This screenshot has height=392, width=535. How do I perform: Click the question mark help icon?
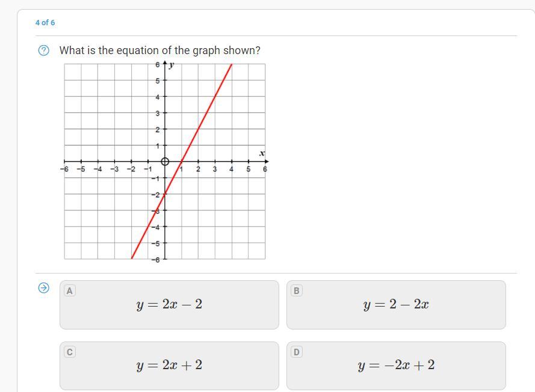[44, 51]
